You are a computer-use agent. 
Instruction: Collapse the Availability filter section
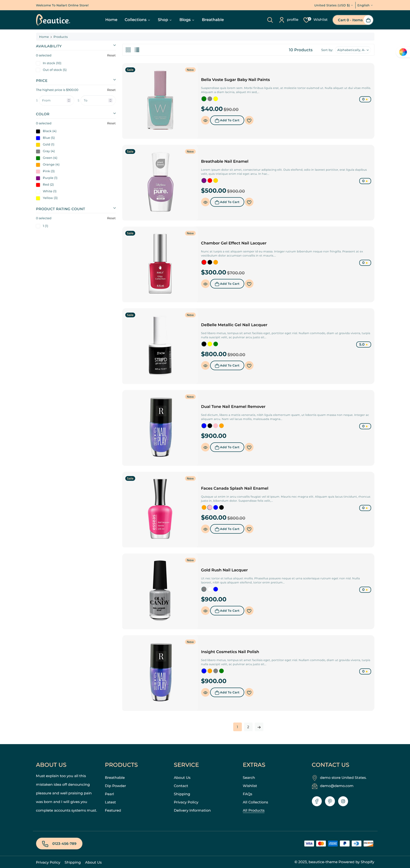point(114,46)
